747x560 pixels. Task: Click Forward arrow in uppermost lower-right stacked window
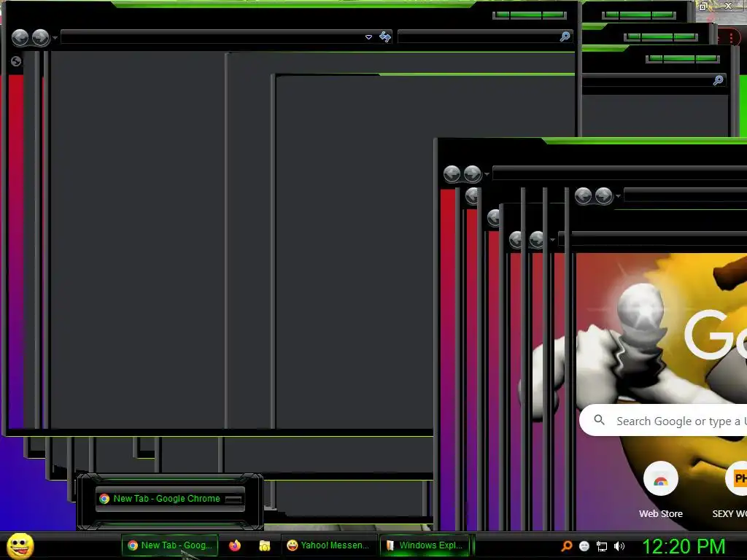472,174
